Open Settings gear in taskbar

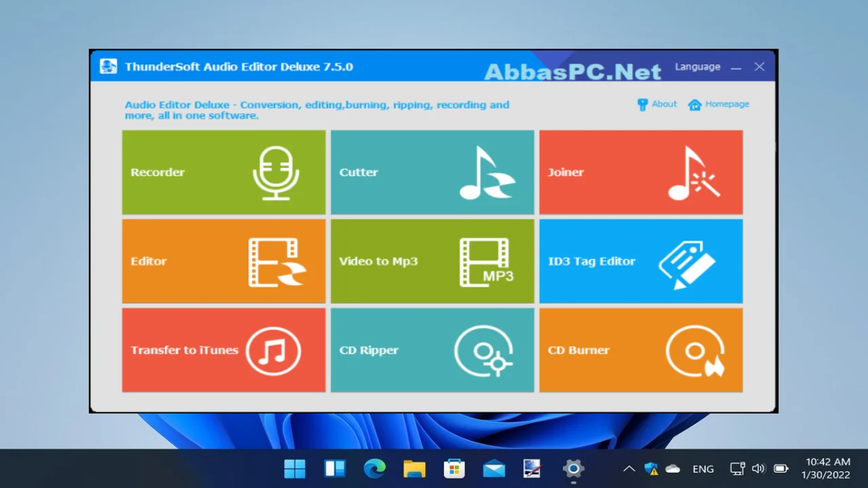pos(574,468)
